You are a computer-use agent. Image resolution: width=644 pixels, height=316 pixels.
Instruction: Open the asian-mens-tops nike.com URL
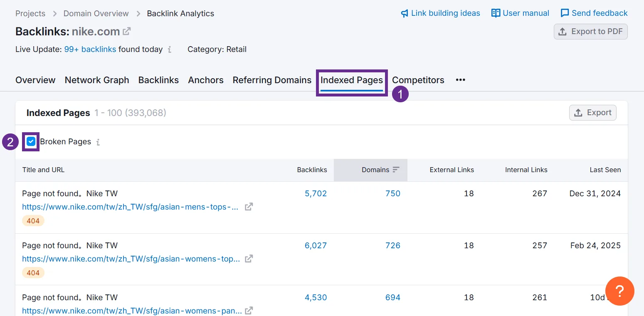point(130,207)
